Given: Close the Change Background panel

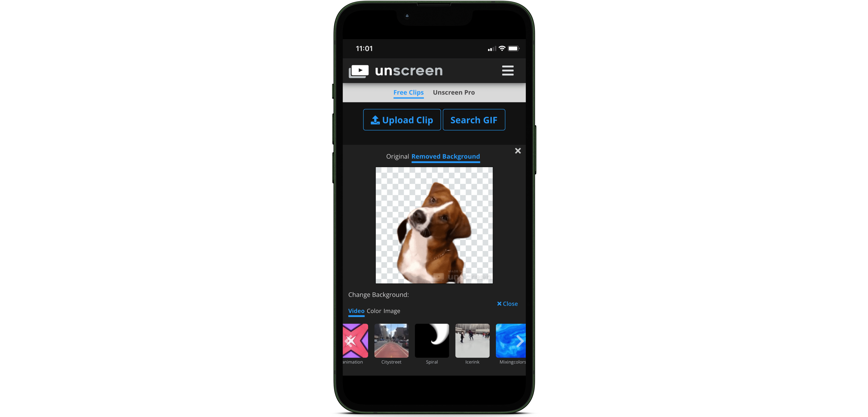Looking at the screenshot, I should click(x=507, y=303).
